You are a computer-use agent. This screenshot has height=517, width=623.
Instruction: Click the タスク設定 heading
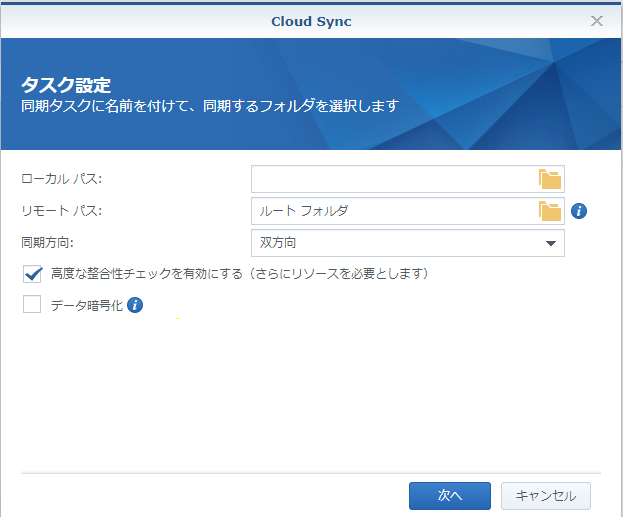pos(66,85)
